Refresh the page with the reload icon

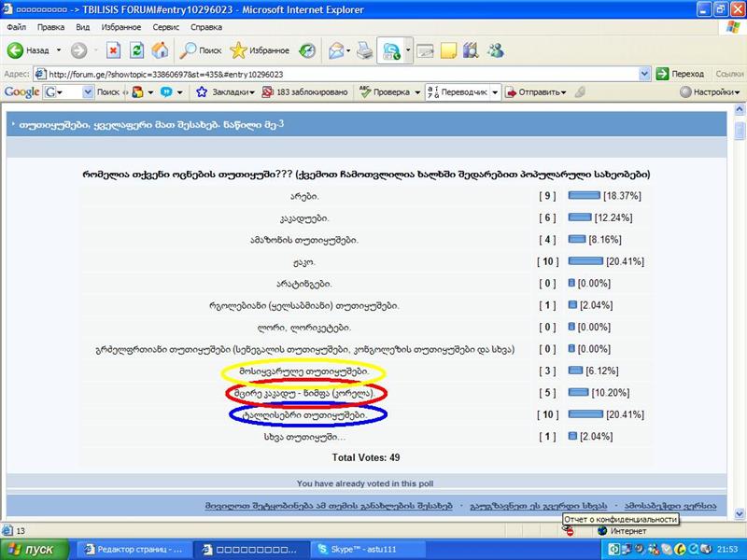[135, 51]
